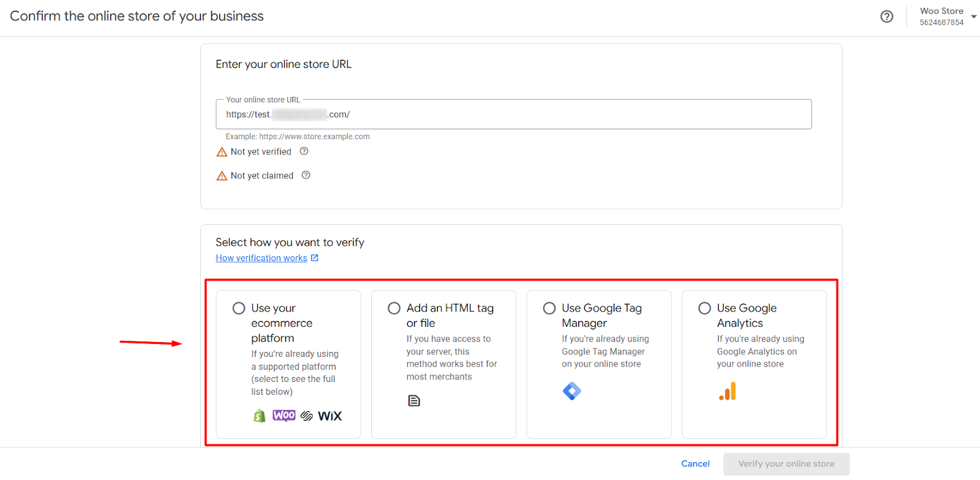Click the Not yet verified warning icon
Screen dimensions: 980x480
pyautogui.click(x=222, y=152)
